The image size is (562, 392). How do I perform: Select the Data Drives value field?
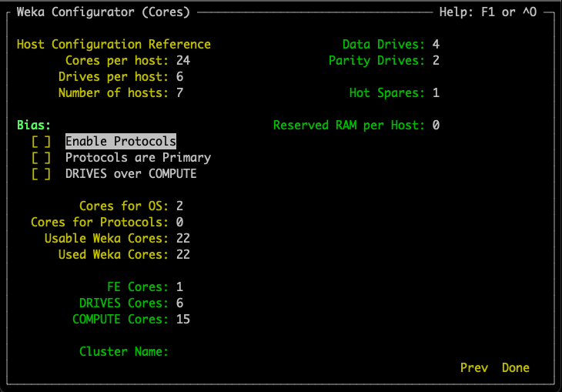(x=436, y=45)
